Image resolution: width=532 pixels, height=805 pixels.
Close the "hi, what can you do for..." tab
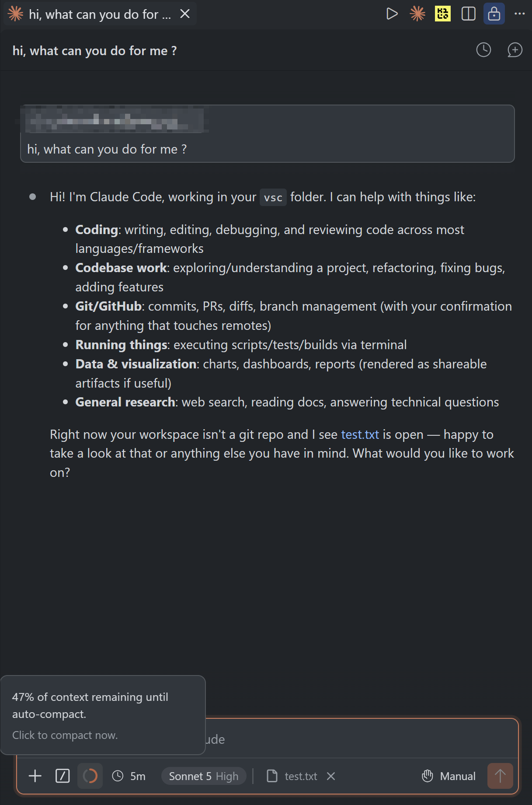[x=185, y=14]
